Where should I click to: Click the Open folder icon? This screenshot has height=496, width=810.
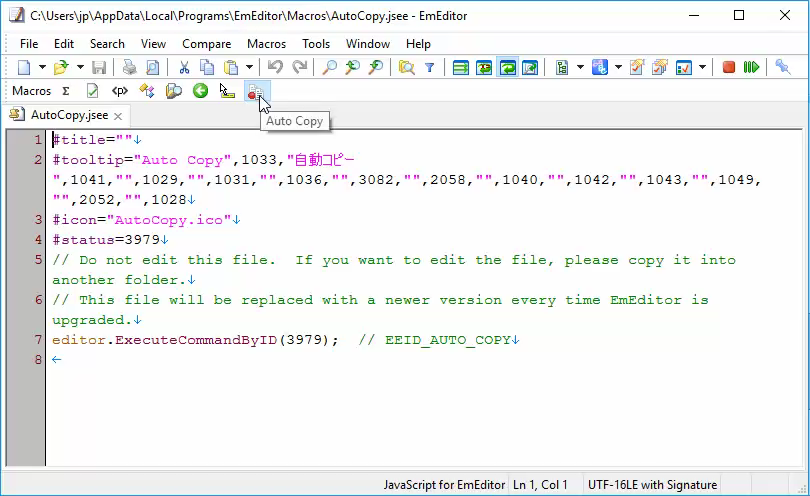pos(61,67)
